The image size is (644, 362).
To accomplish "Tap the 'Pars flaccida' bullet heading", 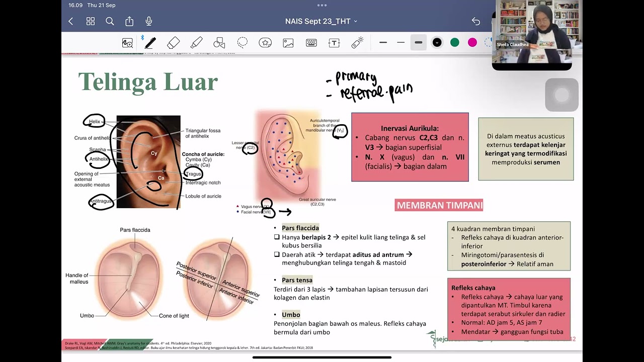I will (300, 228).
